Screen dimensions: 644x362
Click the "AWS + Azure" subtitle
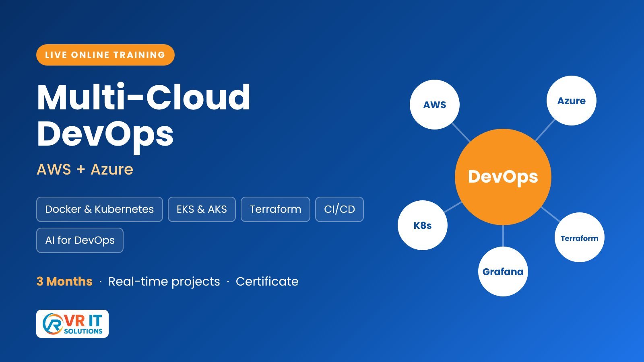coord(85,169)
